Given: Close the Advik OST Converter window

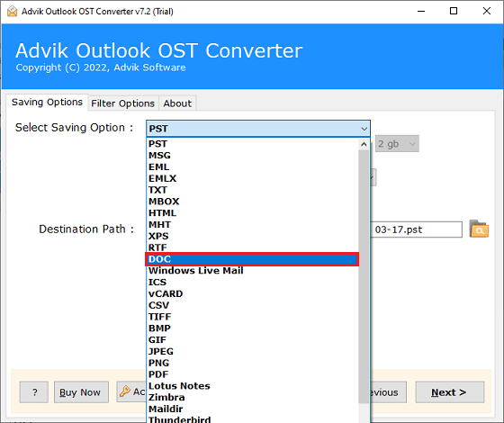Looking at the screenshot, I should pyautogui.click(x=487, y=11).
